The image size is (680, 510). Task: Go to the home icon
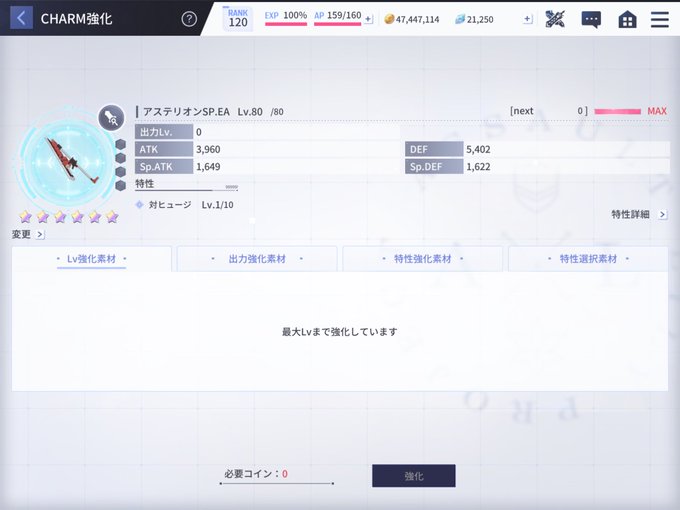pos(627,20)
